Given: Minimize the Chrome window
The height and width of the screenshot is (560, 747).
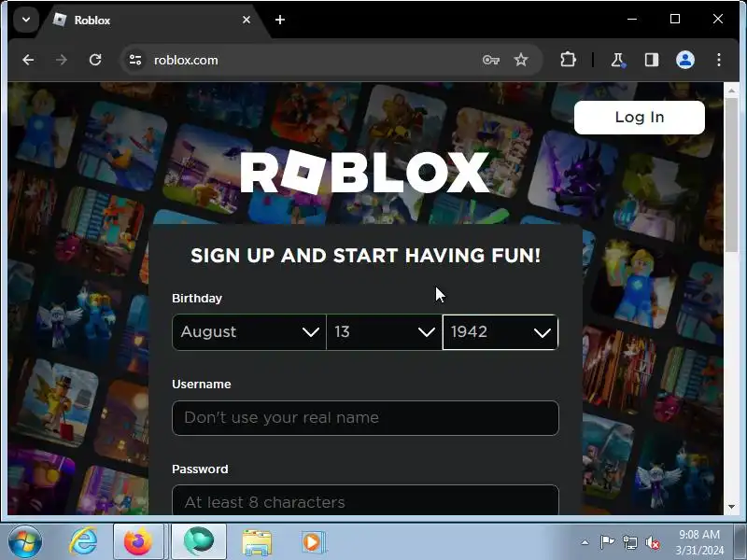Looking at the screenshot, I should (632, 19).
